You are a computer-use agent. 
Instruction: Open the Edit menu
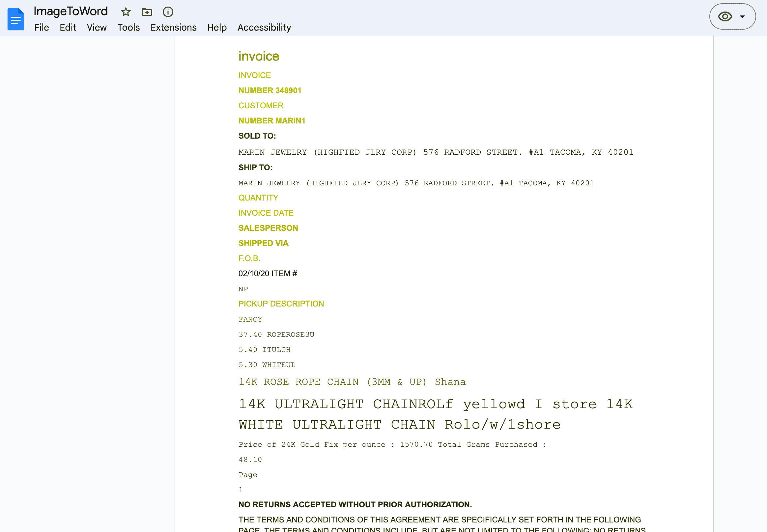[x=68, y=27]
